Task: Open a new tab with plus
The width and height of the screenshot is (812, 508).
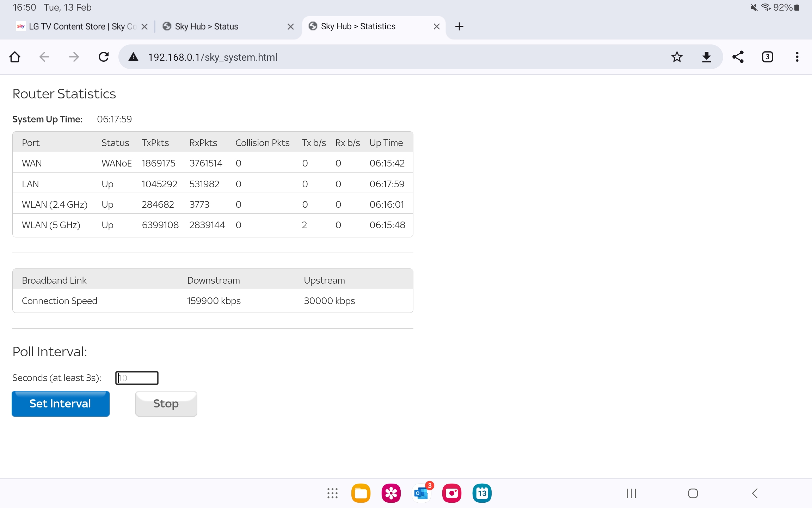Action: tap(459, 26)
